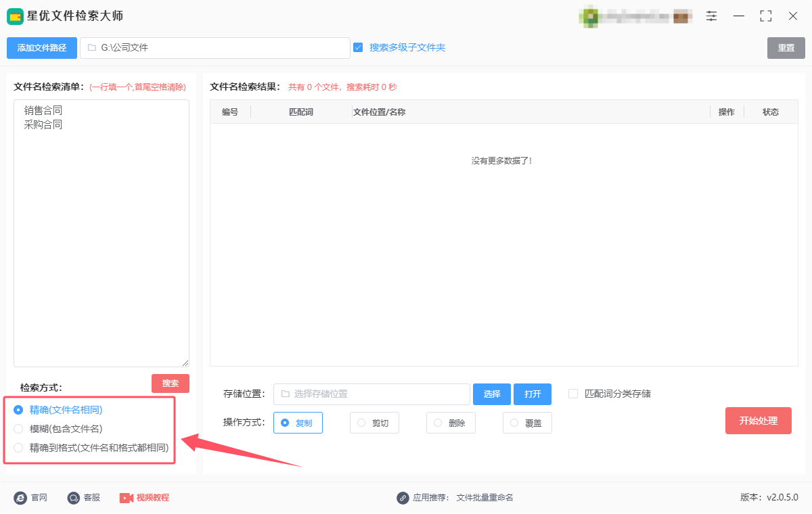812x514 pixels.
Task: Click the 匹配词 column header
Action: click(301, 112)
